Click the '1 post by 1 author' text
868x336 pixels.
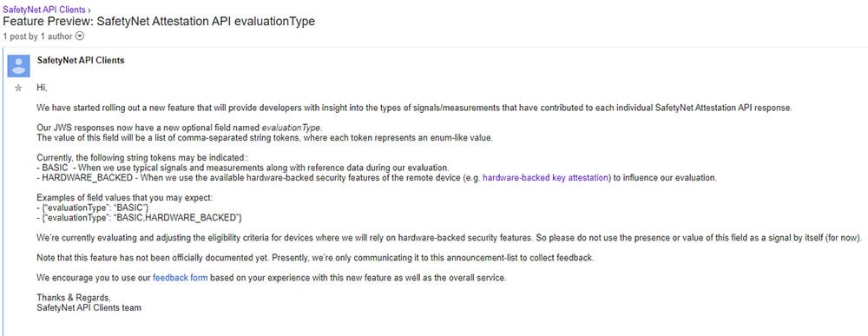point(37,36)
